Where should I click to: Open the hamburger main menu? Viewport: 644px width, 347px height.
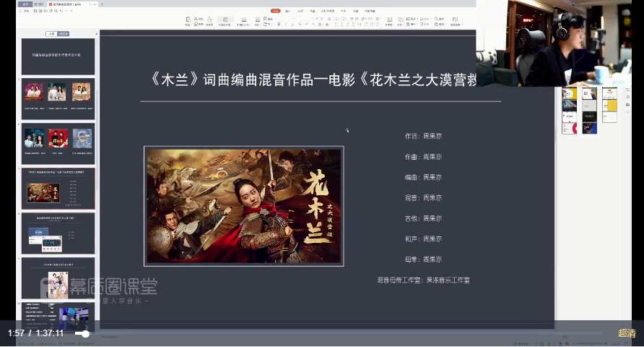click(20, 11)
